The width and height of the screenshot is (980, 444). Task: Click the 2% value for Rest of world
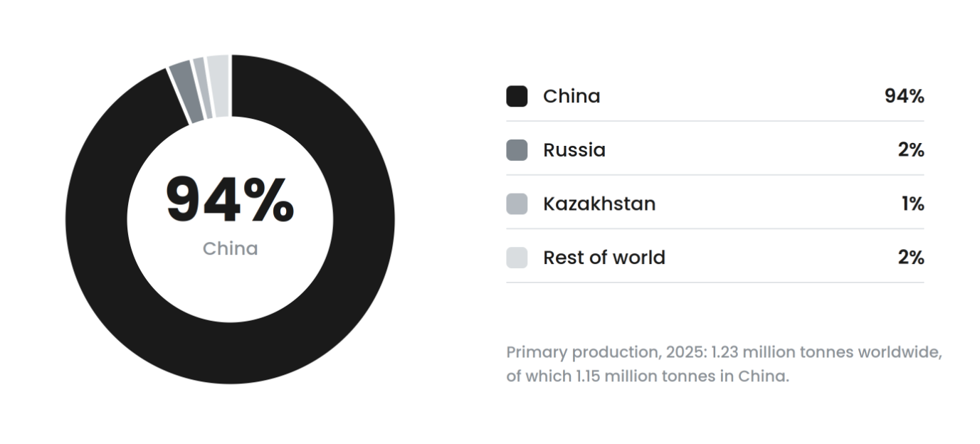click(x=911, y=258)
